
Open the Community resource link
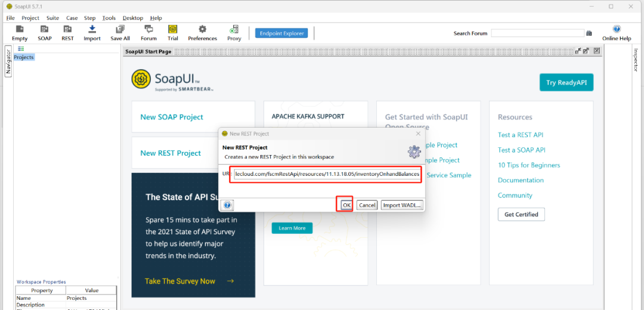(x=515, y=196)
